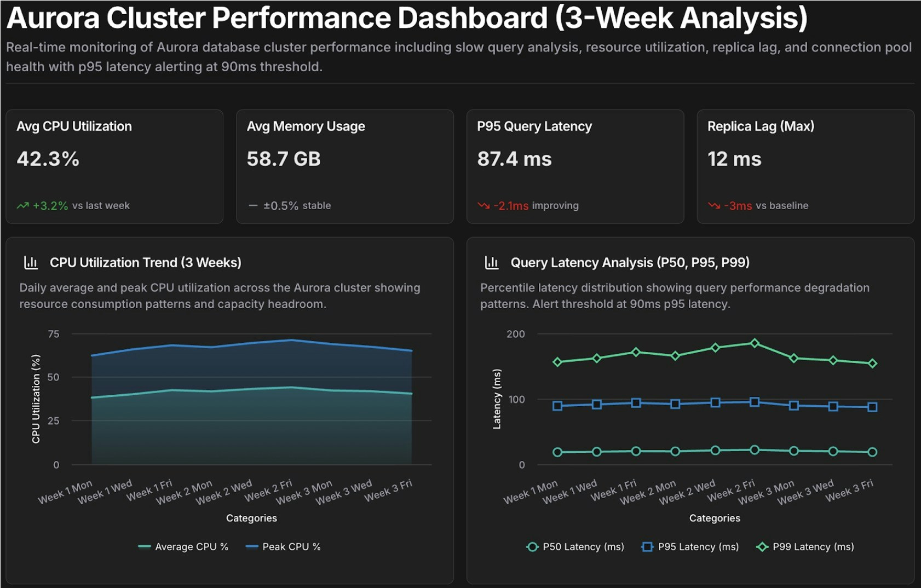Select the red trend arrow on Replica Lag card
Screen dimensions: 921x588
[715, 205]
